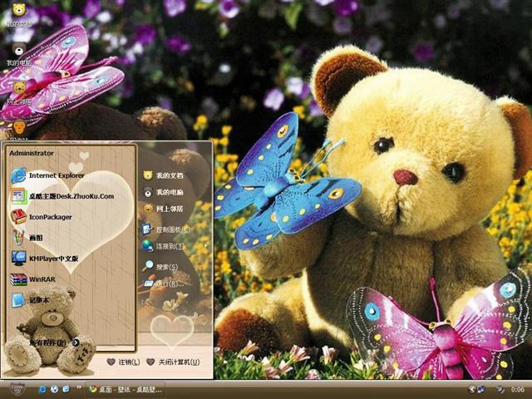Switch to 桌面 - 壁纸 taskbar window
Screen dimensions: 532x399
125,389
